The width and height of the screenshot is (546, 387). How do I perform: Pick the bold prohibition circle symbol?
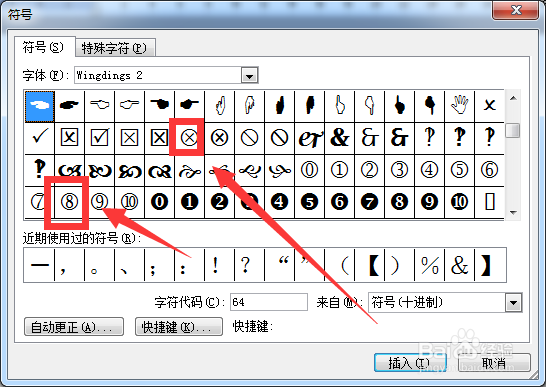pyautogui.click(x=279, y=138)
